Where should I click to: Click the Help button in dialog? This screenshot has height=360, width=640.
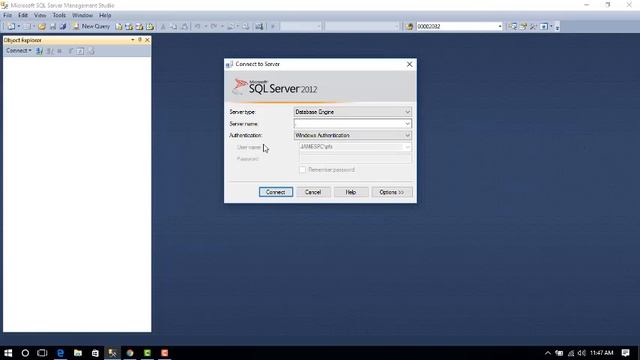(351, 192)
